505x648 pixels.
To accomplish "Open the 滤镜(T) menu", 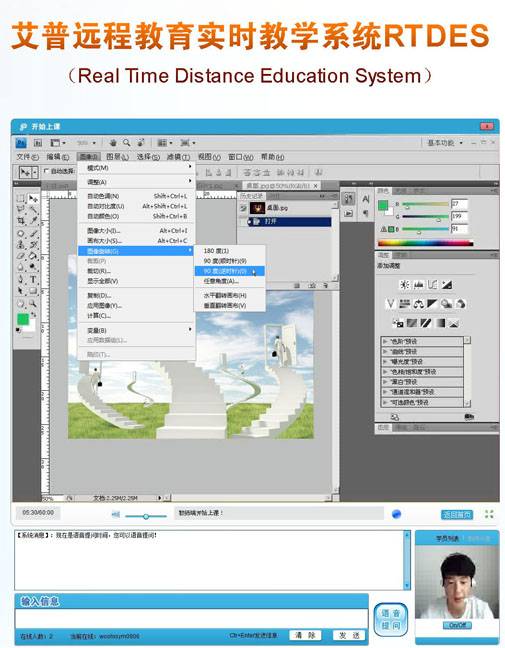I will point(178,157).
